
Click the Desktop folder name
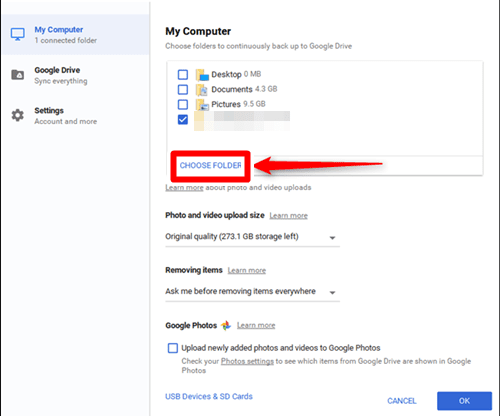(x=226, y=74)
